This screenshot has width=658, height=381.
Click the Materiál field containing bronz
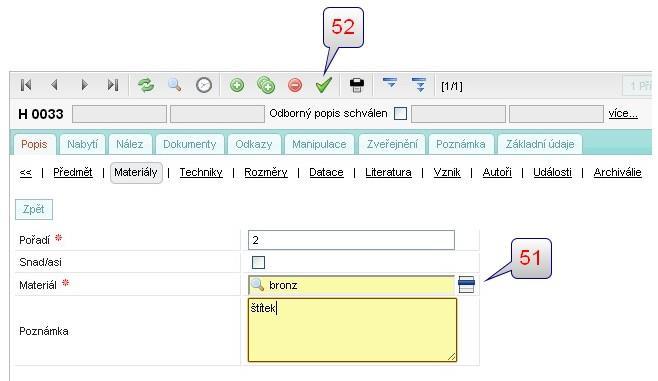(x=351, y=285)
